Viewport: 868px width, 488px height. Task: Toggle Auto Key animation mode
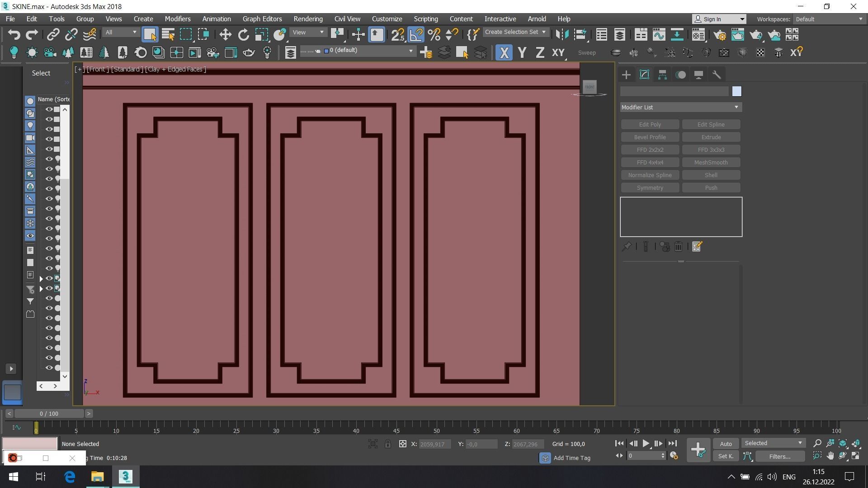726,444
